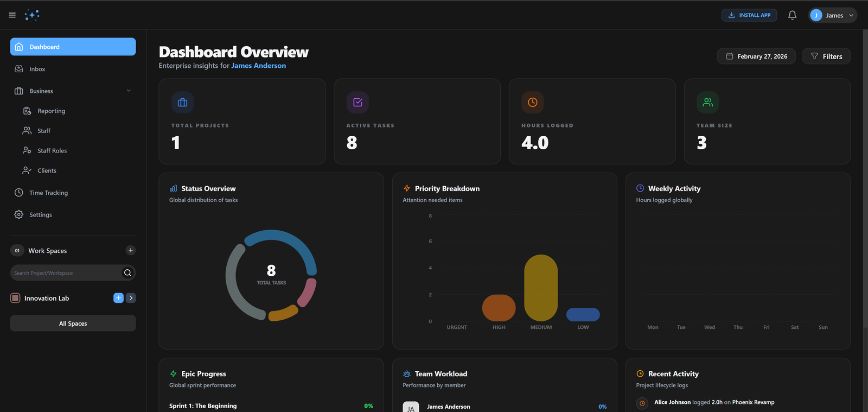Open Staff Roles in sidebar

[52, 151]
